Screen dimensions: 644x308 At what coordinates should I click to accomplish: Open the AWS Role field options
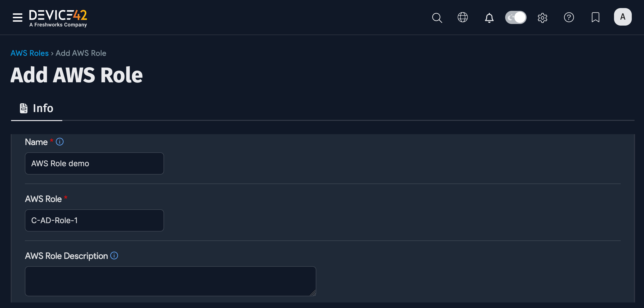tap(94, 220)
